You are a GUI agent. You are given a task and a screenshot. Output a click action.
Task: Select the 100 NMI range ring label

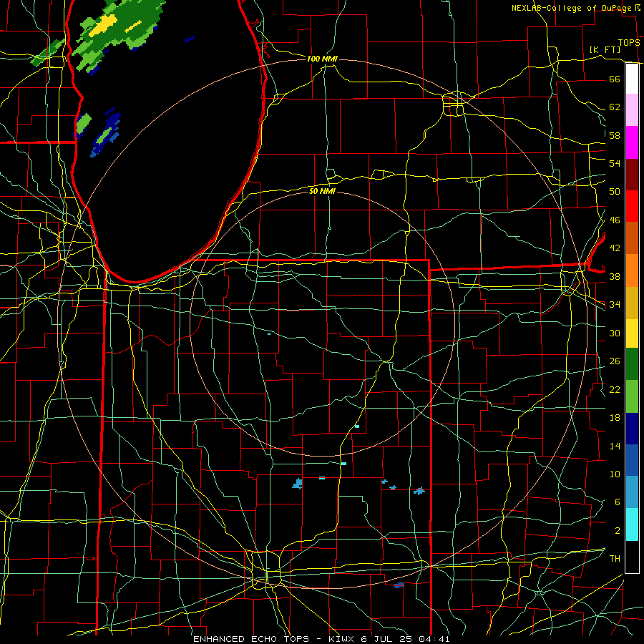pyautogui.click(x=322, y=59)
